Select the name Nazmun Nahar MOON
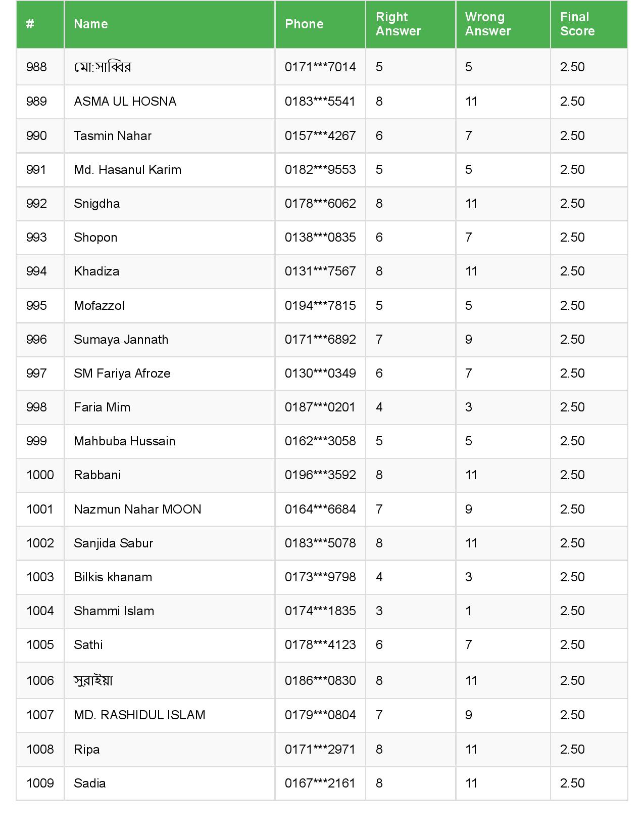 coord(137,509)
